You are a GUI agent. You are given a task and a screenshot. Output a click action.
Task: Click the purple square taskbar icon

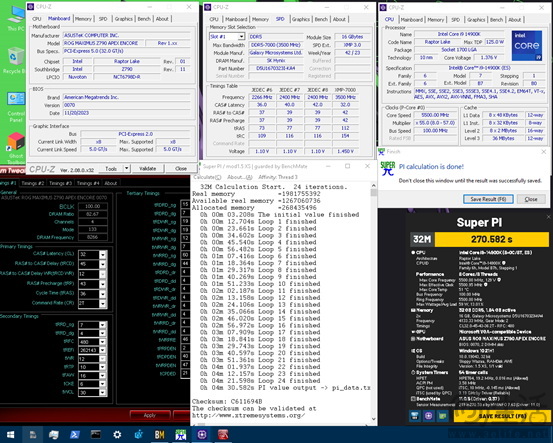click(202, 435)
